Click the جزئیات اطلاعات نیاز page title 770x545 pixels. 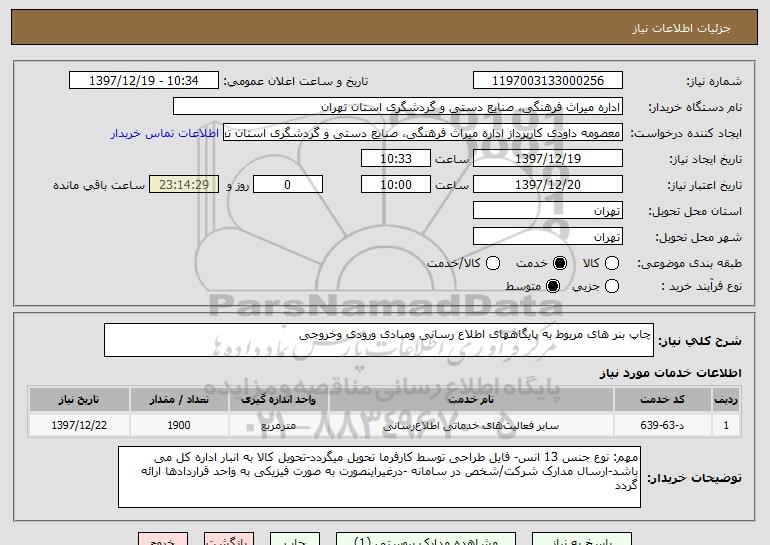[681, 28]
